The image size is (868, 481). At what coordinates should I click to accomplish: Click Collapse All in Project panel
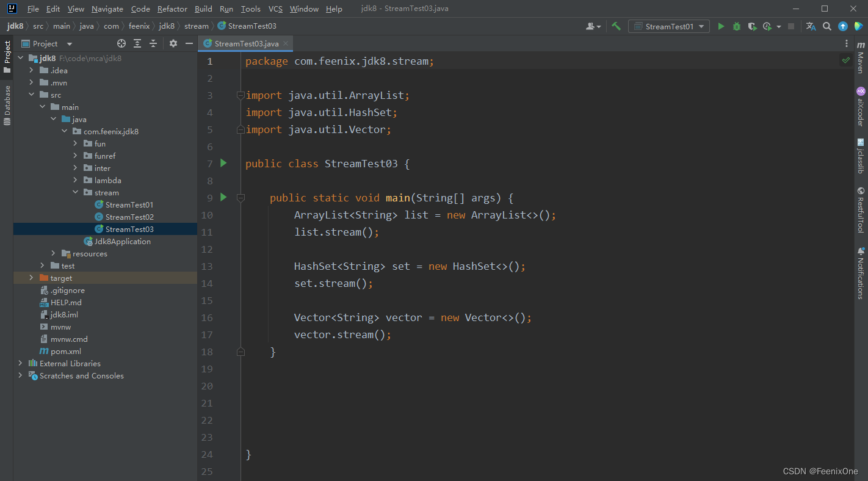(153, 43)
